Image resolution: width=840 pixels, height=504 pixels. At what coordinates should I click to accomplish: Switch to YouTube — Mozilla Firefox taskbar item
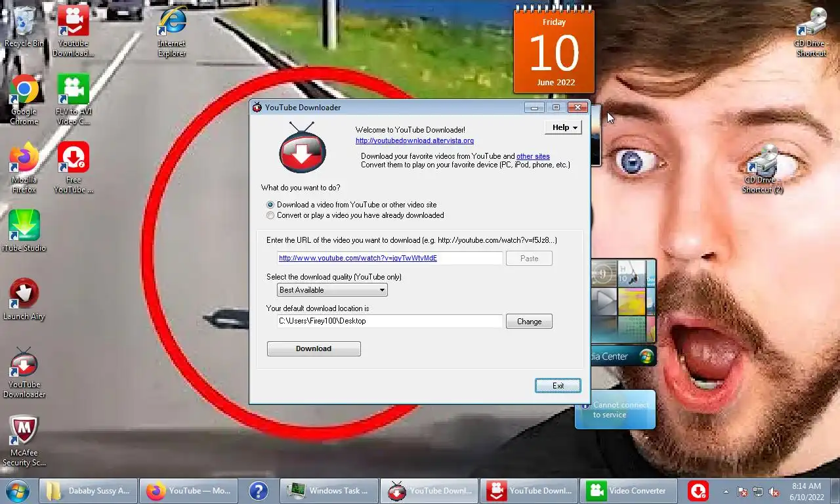coord(188,491)
